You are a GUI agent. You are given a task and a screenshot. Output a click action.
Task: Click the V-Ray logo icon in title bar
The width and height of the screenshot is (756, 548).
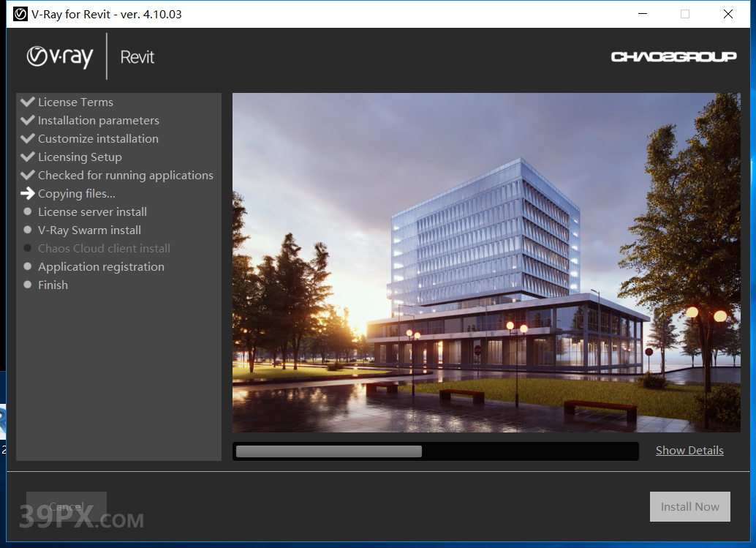point(20,14)
